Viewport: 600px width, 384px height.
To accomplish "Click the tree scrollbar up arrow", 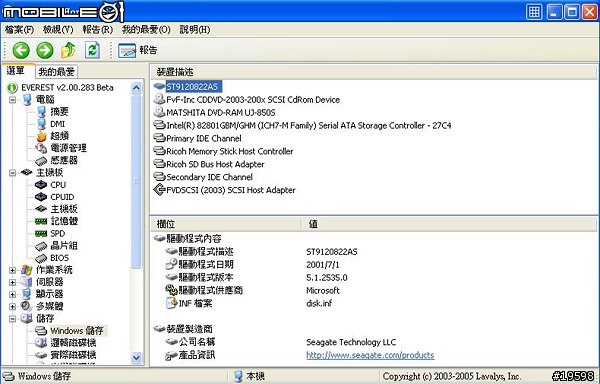I will coord(136,88).
